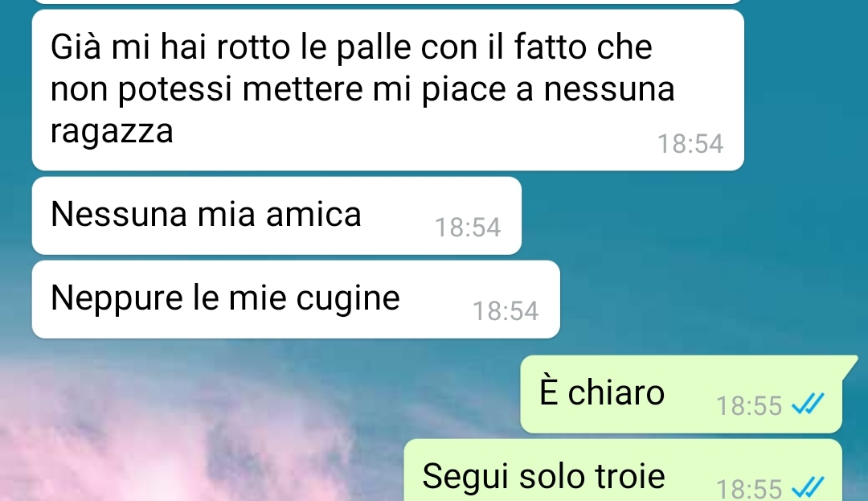
Task: Click the timestamp next to "Neppure le mie cugine"
Action: point(506,311)
